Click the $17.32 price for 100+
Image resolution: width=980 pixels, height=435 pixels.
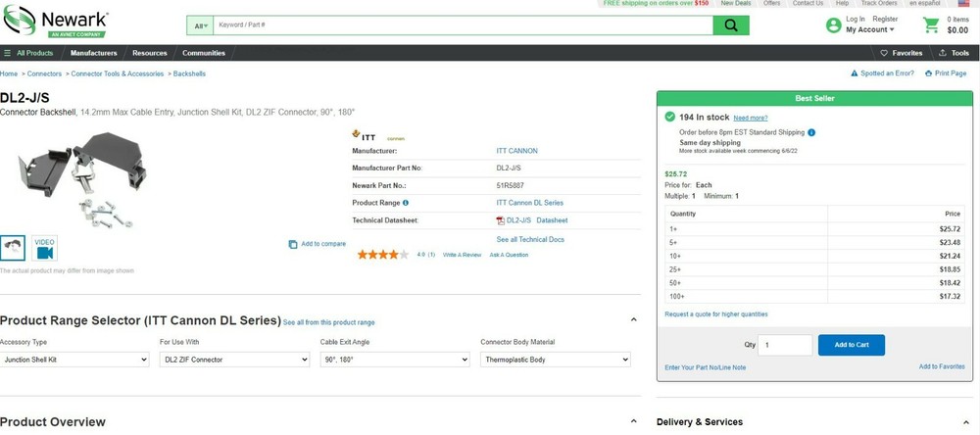tap(950, 296)
